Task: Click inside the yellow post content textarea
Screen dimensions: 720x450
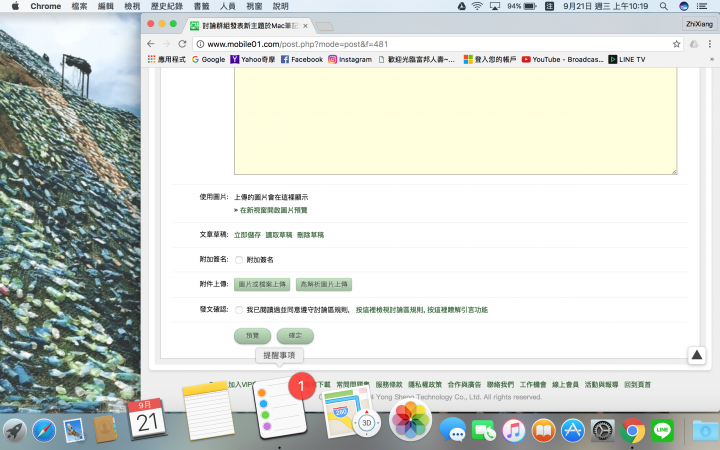Action: point(456,120)
